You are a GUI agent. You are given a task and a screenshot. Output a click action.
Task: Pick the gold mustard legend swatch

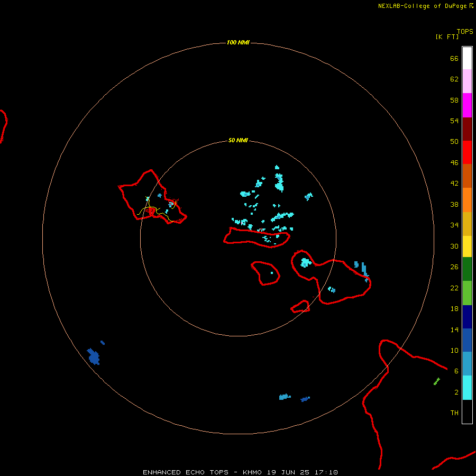[467, 224]
